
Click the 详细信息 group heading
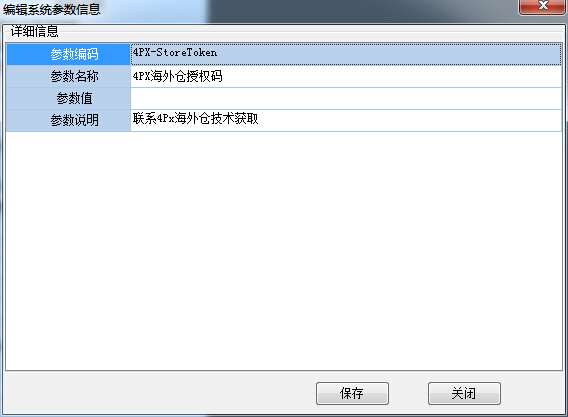pos(34,32)
